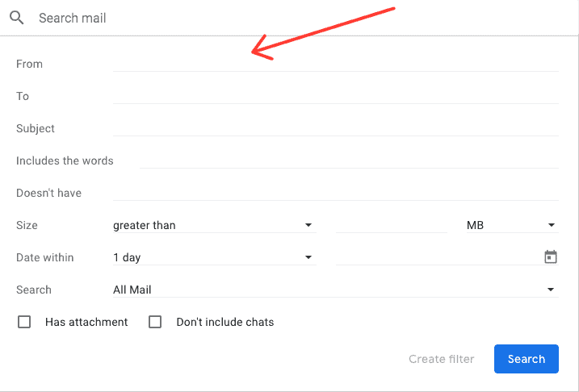Check the Don't include chats box
The height and width of the screenshot is (392, 579).
tap(156, 322)
